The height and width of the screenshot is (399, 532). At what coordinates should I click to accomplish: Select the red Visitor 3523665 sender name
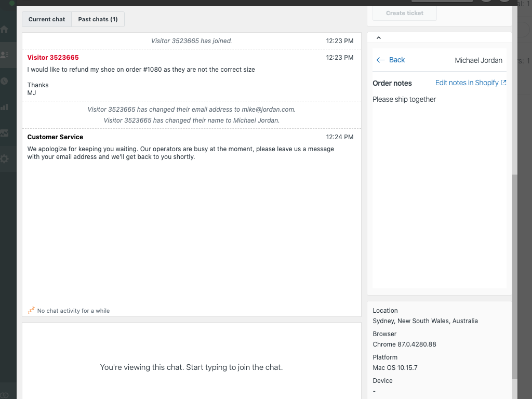(x=53, y=57)
